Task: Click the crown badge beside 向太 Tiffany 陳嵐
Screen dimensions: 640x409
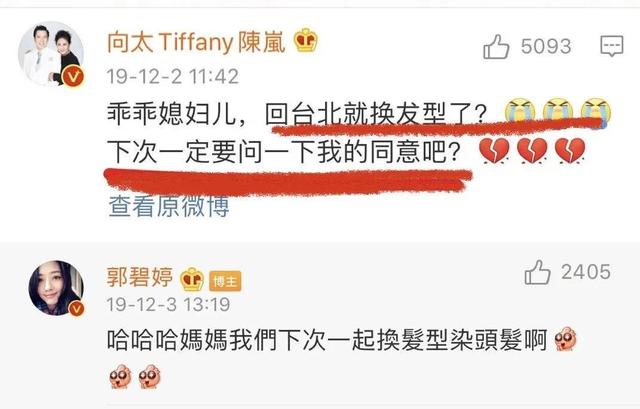Action: pos(306,40)
